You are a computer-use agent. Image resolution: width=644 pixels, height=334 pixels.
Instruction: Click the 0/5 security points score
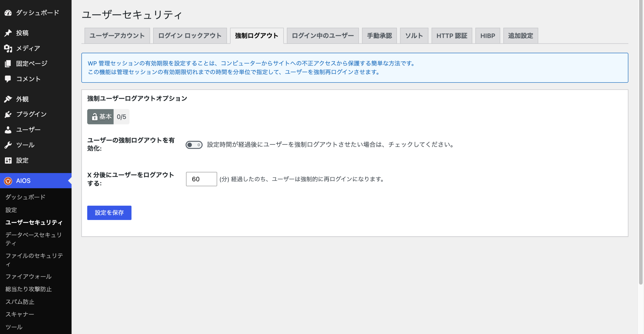pyautogui.click(x=122, y=117)
